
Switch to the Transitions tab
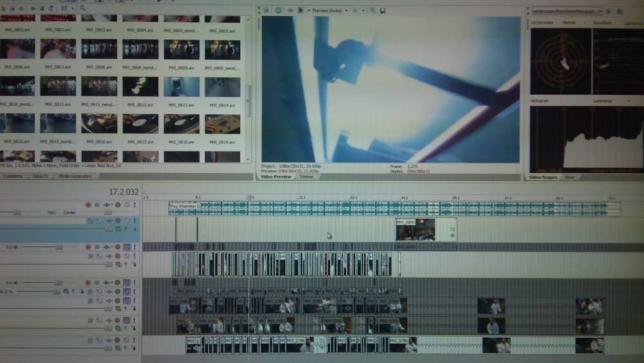click(x=12, y=176)
